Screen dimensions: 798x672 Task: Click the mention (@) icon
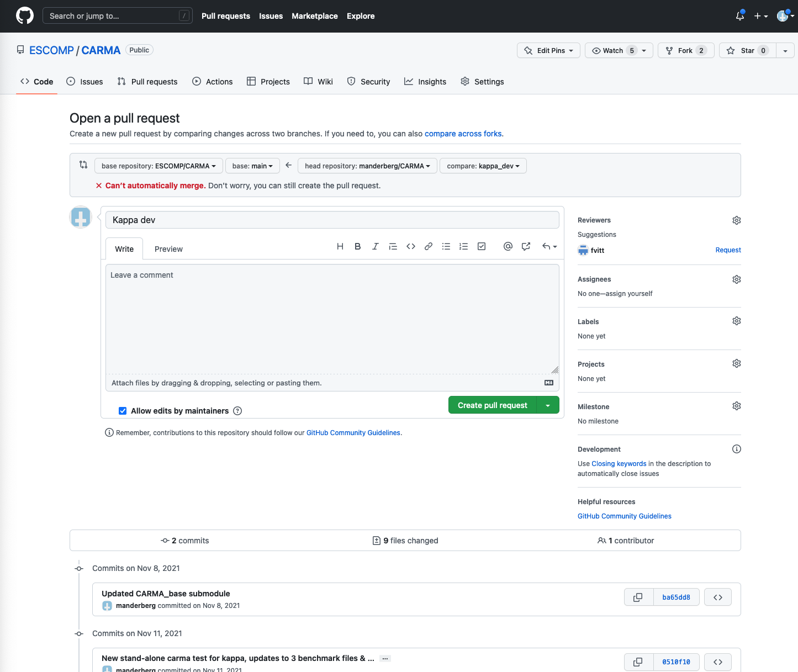pyautogui.click(x=508, y=246)
